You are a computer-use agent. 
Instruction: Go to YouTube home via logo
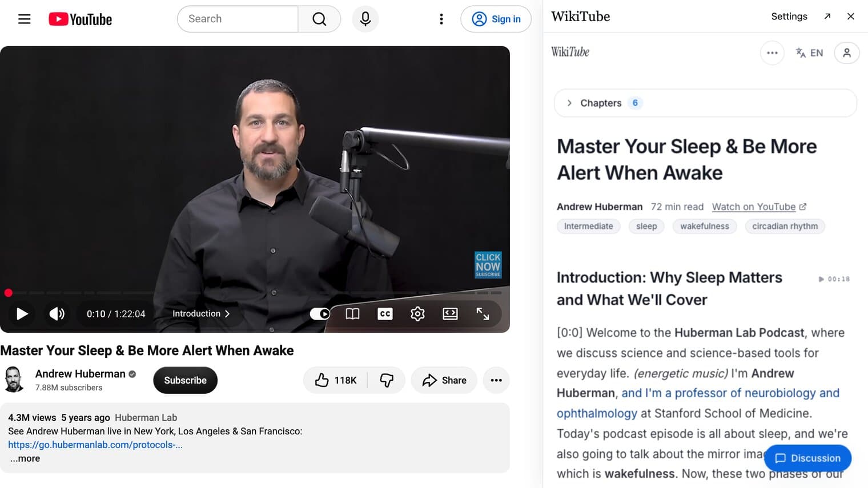point(81,19)
